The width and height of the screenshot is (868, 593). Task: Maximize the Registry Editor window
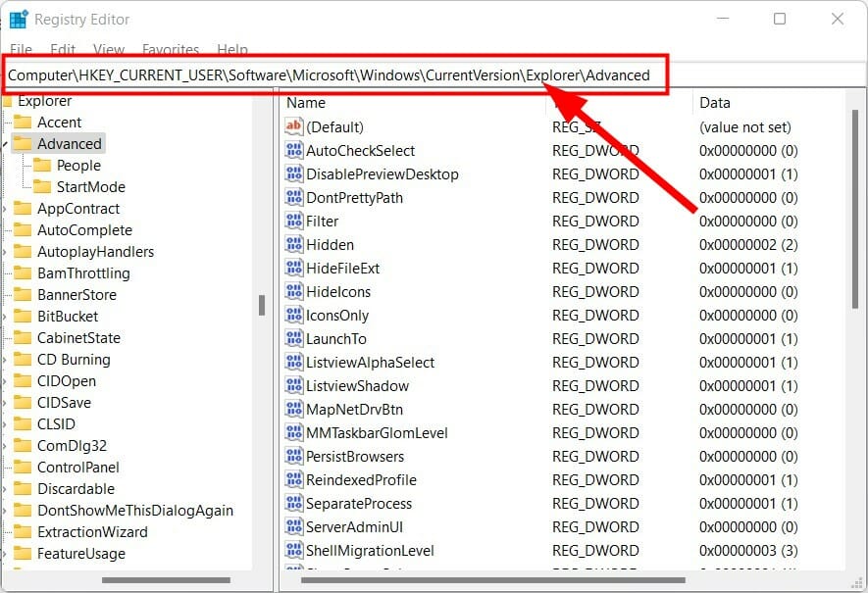point(780,19)
